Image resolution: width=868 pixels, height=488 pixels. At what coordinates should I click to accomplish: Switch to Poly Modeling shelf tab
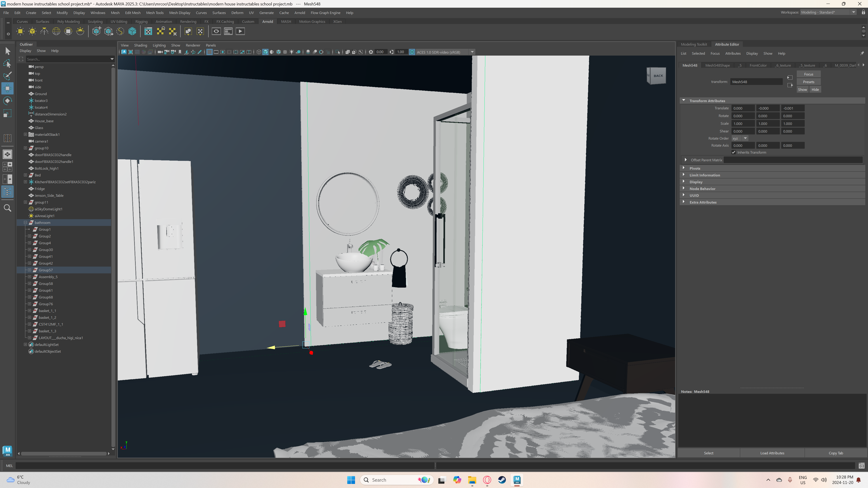[68, 21]
